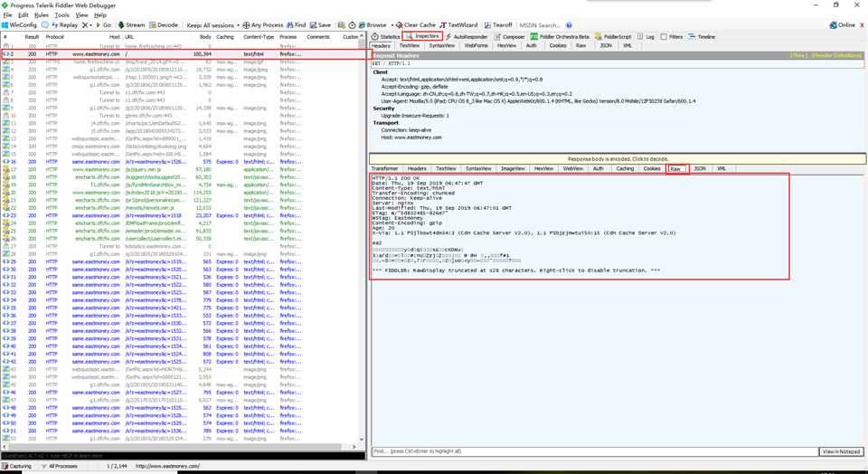Sort sessions by Body column
This screenshot has height=474, width=868.
[x=205, y=37]
